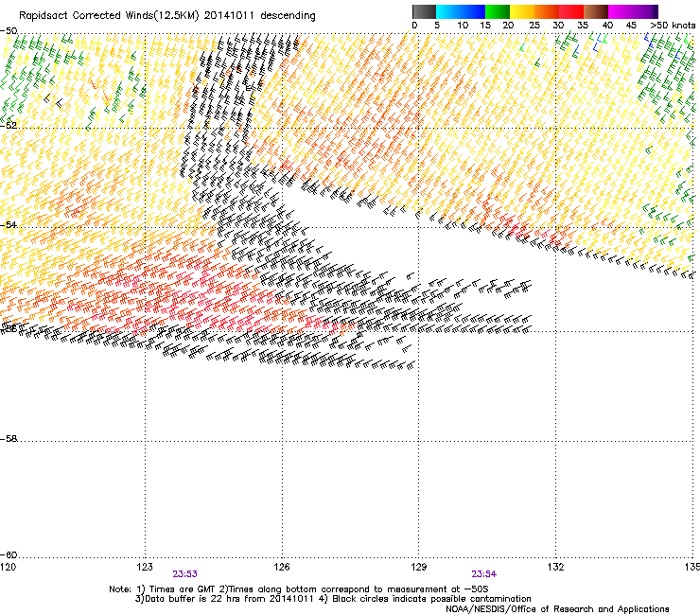Click the '>50 knots' legend label

[x=673, y=26]
